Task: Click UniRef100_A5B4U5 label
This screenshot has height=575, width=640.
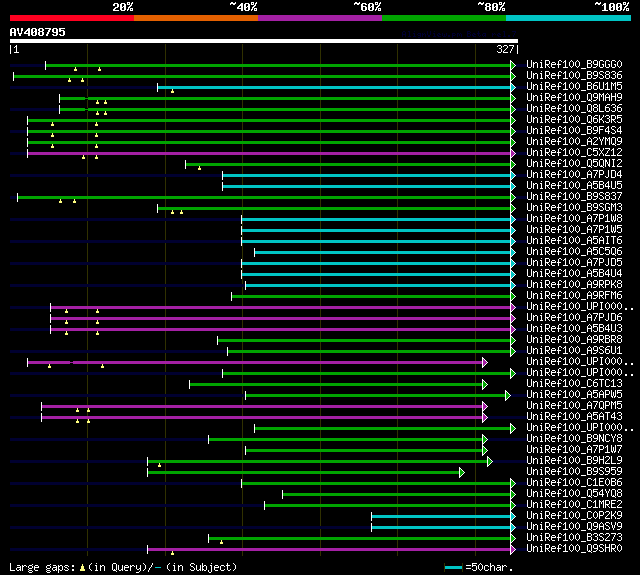Action: point(574,186)
